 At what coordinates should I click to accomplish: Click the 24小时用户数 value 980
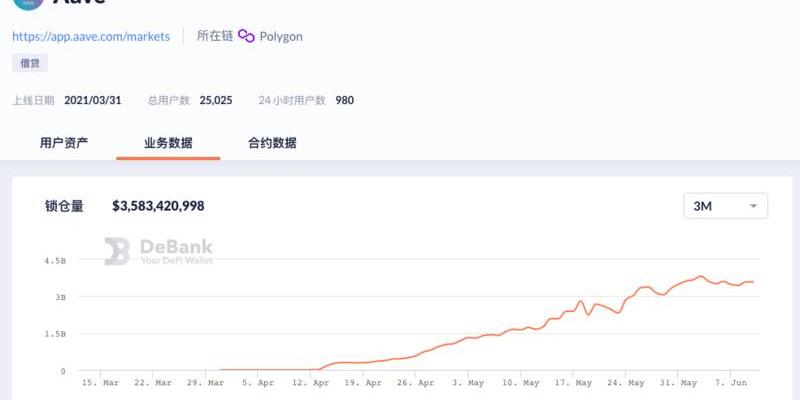[345, 100]
